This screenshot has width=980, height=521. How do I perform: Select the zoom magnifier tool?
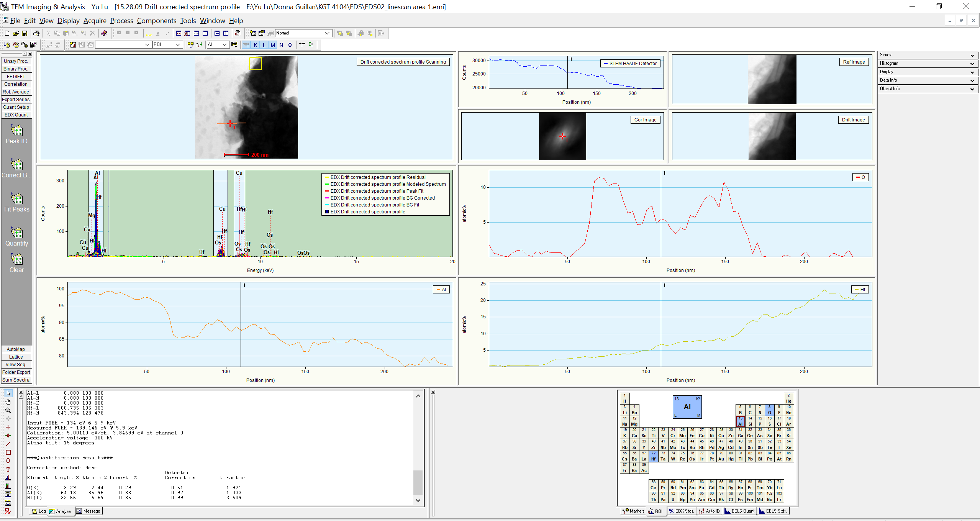click(8, 410)
